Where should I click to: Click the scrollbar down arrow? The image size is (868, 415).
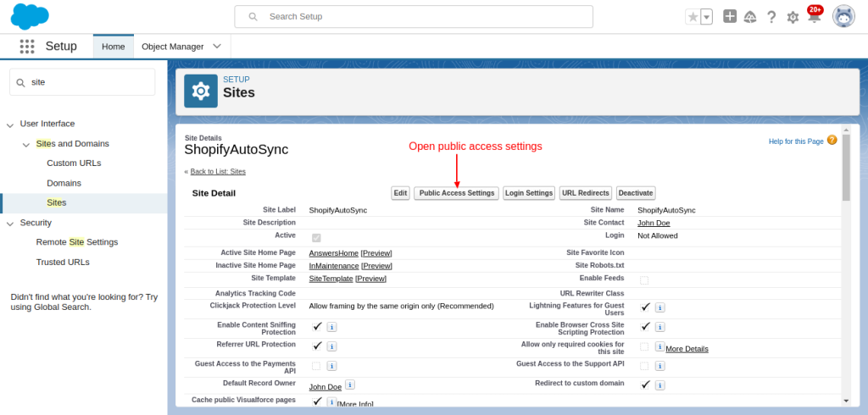[x=846, y=401]
